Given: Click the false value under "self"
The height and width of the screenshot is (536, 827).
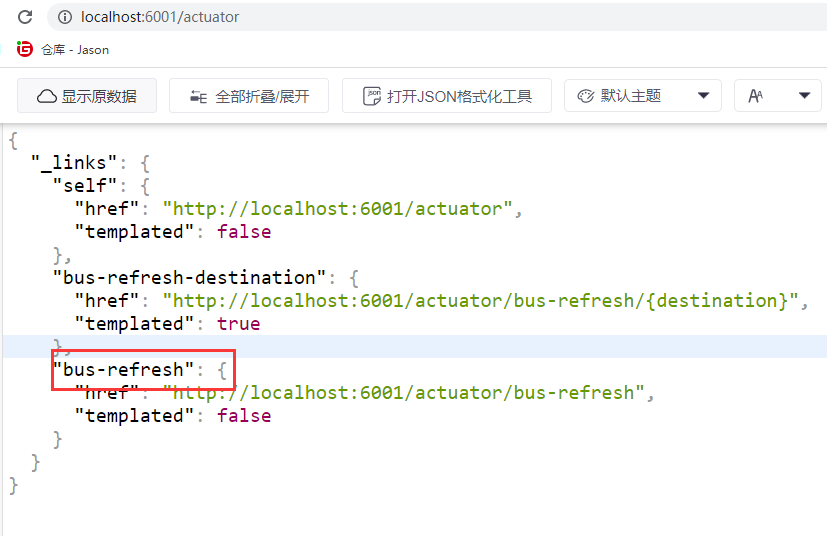Looking at the screenshot, I should point(244,232).
